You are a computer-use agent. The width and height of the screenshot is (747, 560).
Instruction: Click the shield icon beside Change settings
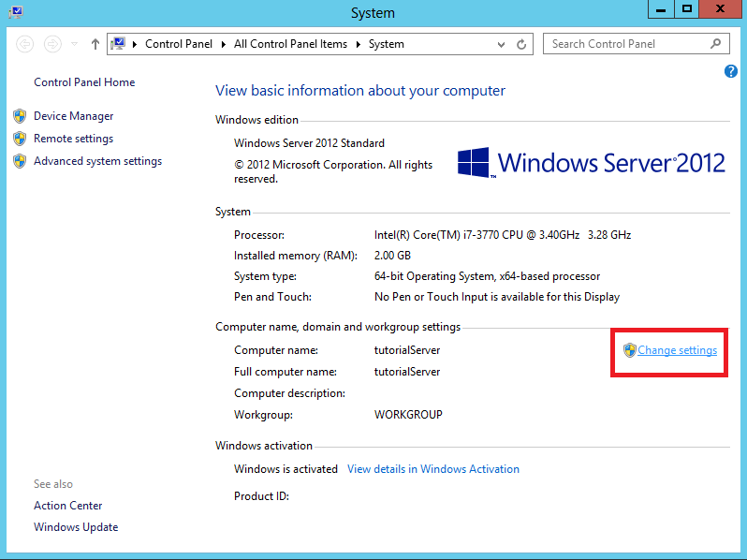pos(629,350)
